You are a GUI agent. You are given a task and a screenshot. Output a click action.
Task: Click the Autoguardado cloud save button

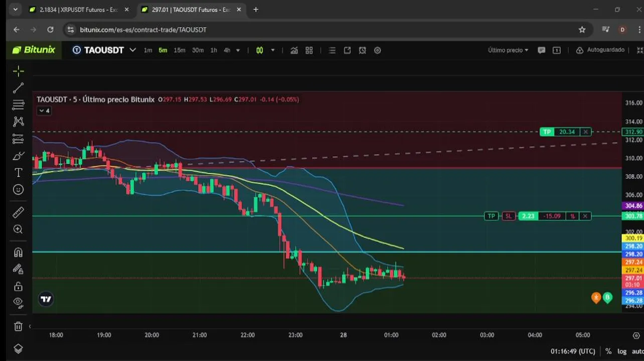[600, 50]
